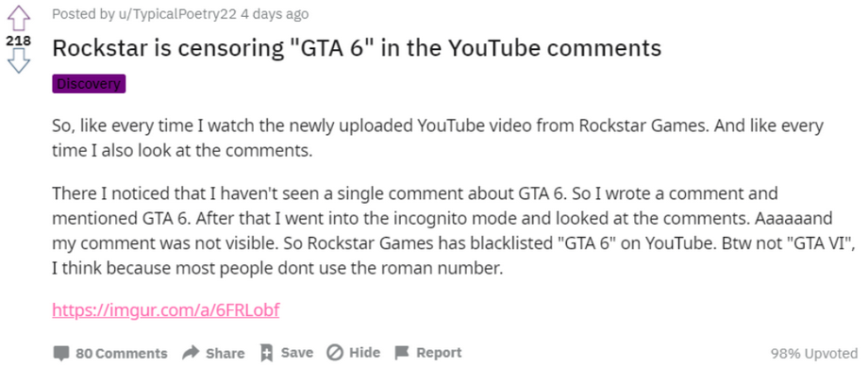
Task: Open the 80 Comments section
Action: 121,353
